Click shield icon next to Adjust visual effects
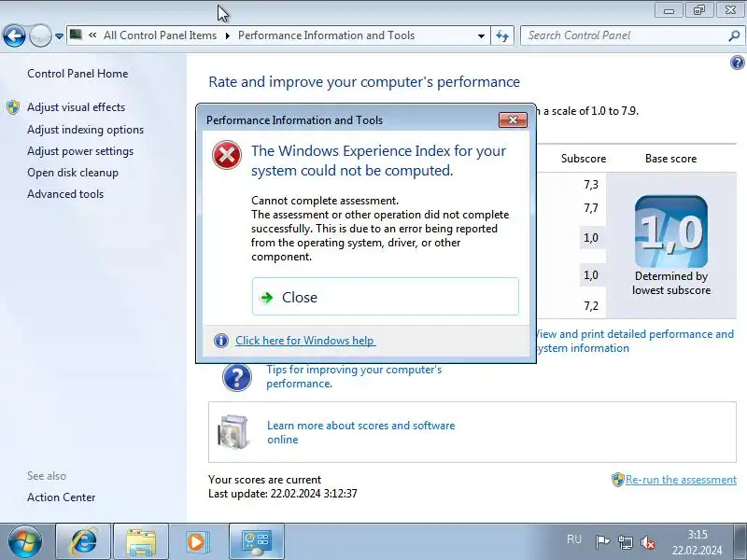 (x=13, y=107)
